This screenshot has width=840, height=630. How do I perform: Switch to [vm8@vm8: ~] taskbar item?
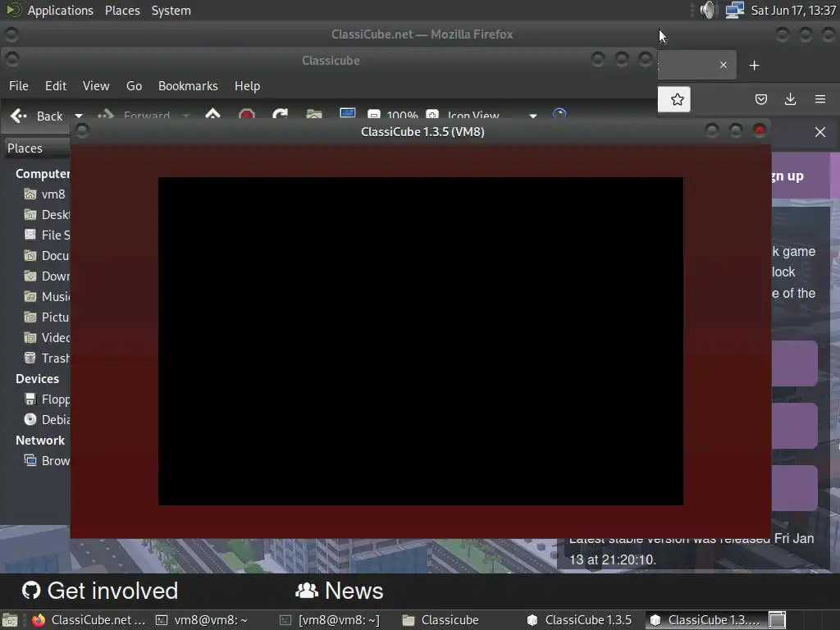pyautogui.click(x=330, y=620)
